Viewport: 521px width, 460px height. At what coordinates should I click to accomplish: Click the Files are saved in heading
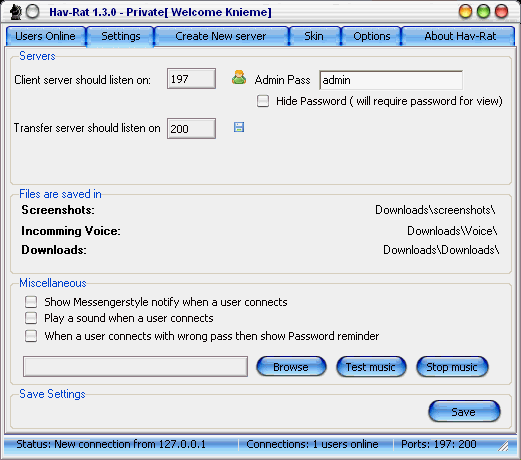click(x=60, y=194)
